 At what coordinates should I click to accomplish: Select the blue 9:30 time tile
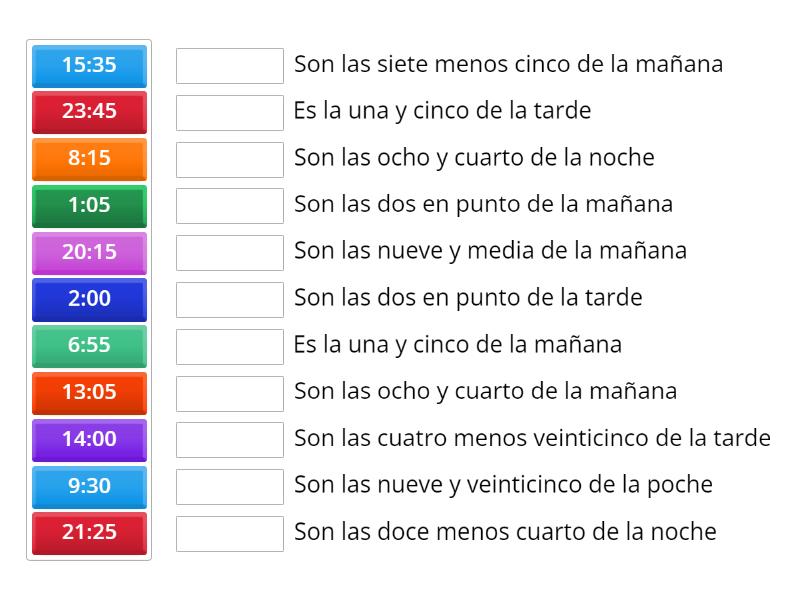coord(89,487)
